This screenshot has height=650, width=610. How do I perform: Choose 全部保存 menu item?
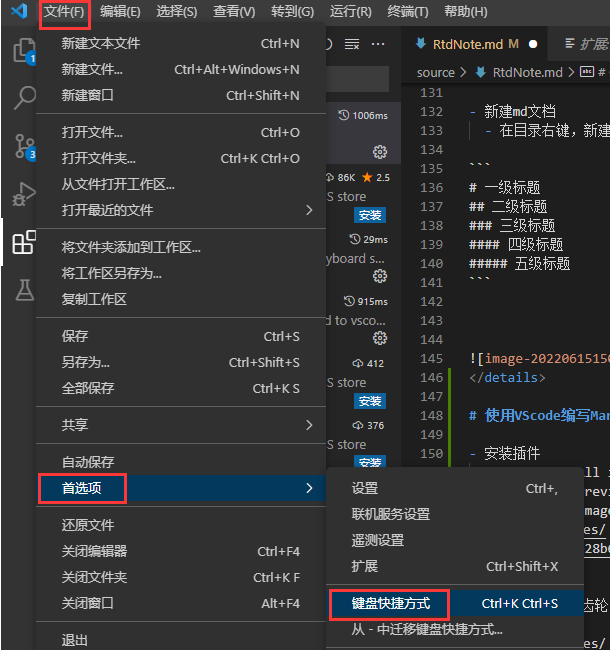[181, 388]
